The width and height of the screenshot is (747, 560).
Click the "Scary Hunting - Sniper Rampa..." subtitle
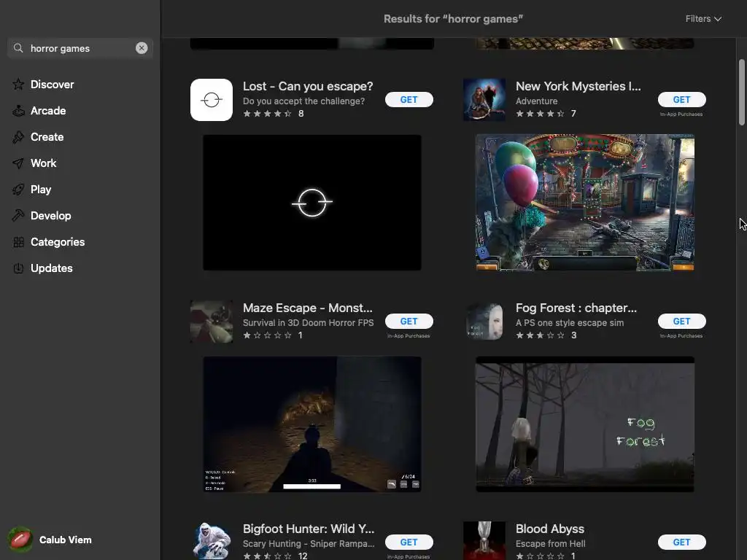(x=309, y=544)
